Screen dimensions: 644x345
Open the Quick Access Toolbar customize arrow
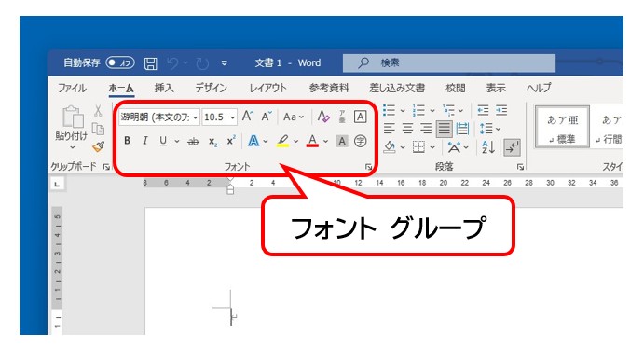[225, 63]
